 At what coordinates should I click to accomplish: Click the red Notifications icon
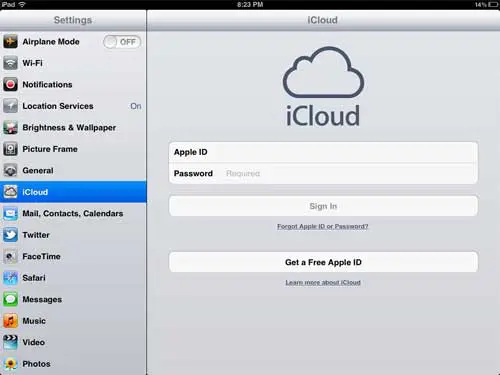point(10,85)
